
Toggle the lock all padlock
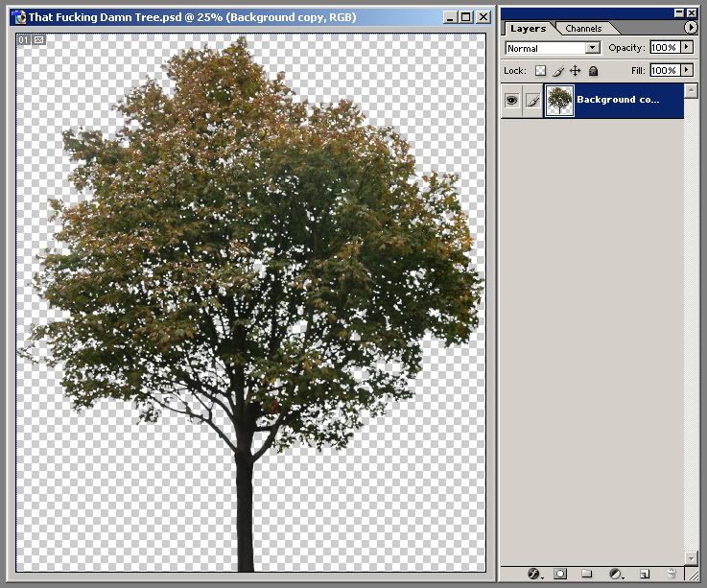[x=593, y=71]
